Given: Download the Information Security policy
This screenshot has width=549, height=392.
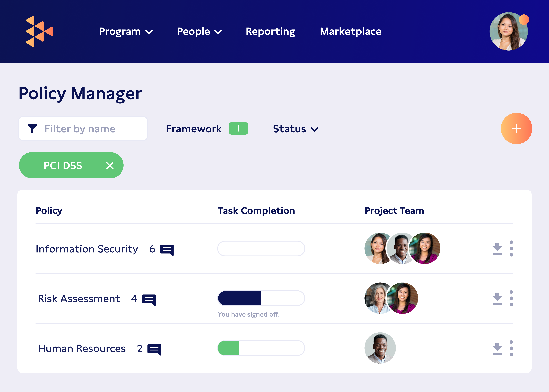Looking at the screenshot, I should coord(497,248).
